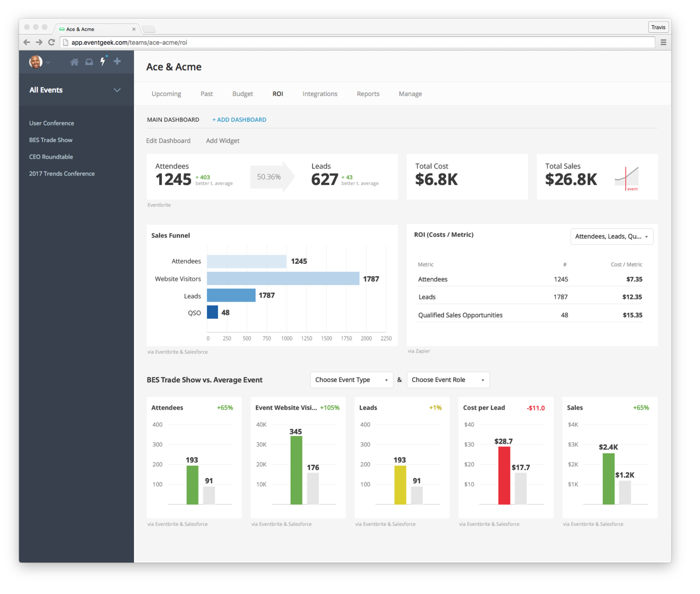Open the home icon in the top bar
The image size is (700, 594).
[74, 61]
